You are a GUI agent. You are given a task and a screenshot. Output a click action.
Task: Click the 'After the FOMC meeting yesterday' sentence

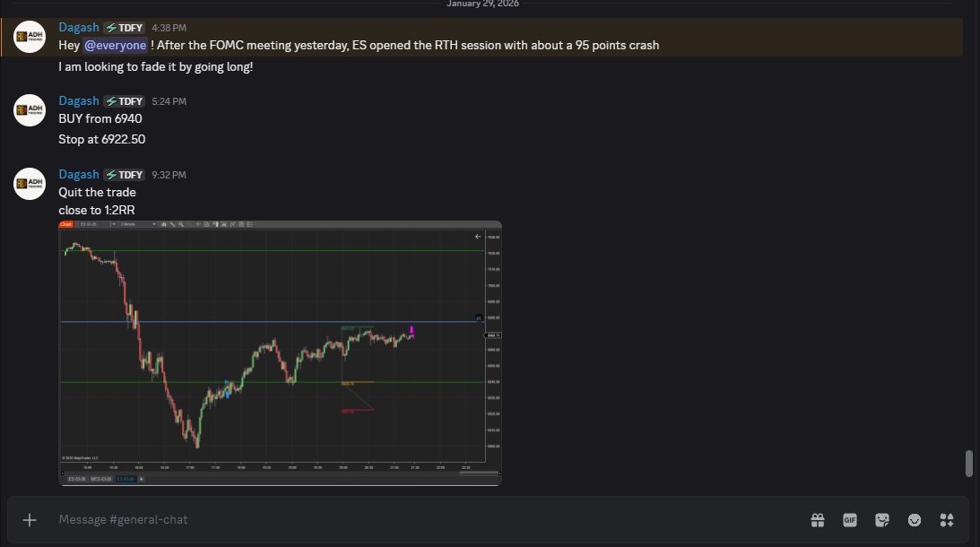pyautogui.click(x=407, y=46)
